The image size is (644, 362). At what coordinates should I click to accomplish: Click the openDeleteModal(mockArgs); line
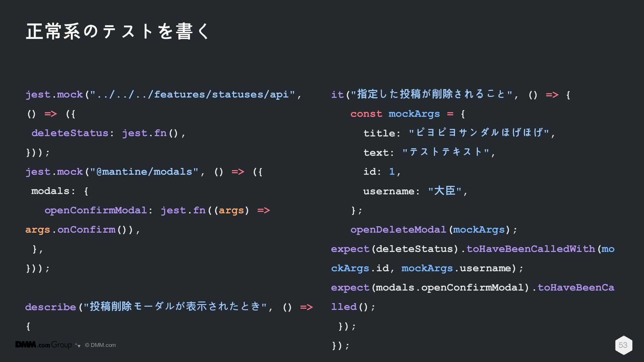434,230
